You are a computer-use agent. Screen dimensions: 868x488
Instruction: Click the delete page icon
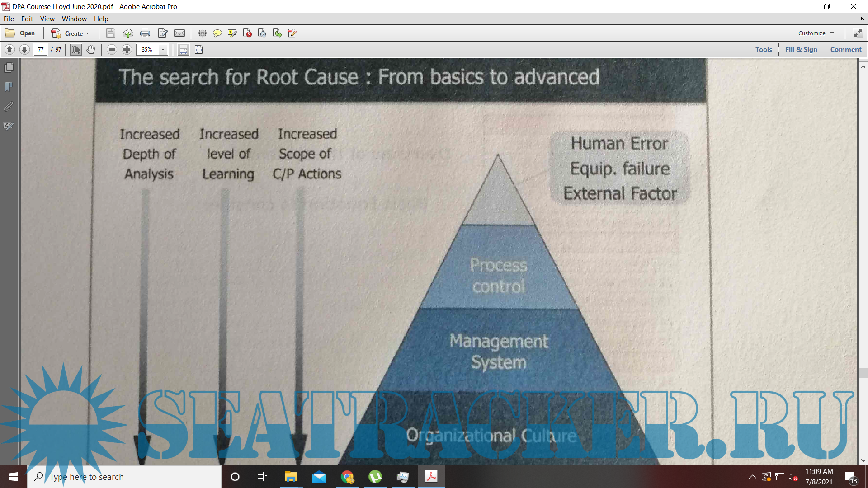click(247, 33)
